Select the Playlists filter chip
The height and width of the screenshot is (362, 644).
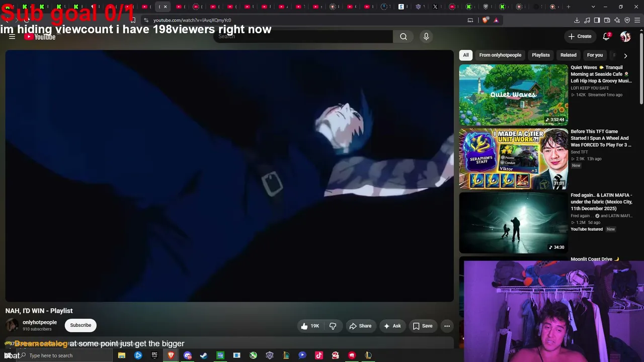coord(541,55)
